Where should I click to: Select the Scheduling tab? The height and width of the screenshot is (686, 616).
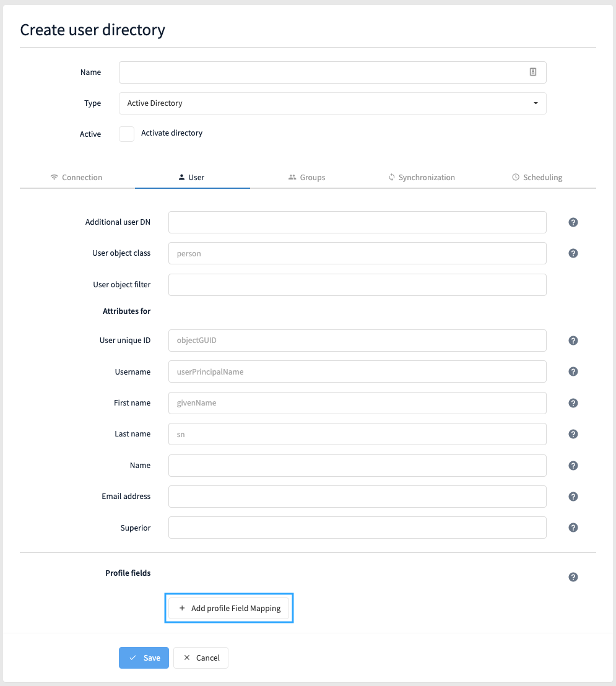(x=537, y=177)
